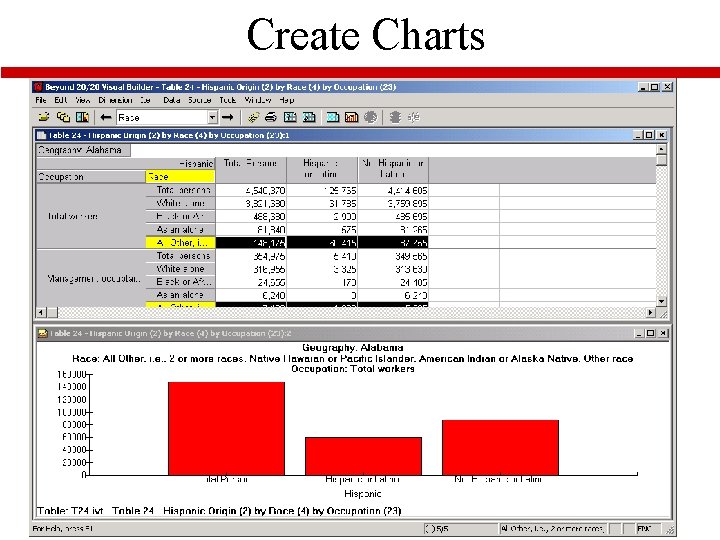
Task: Click the table's vertical scrollbar thumb
Action: pyautogui.click(x=661, y=160)
